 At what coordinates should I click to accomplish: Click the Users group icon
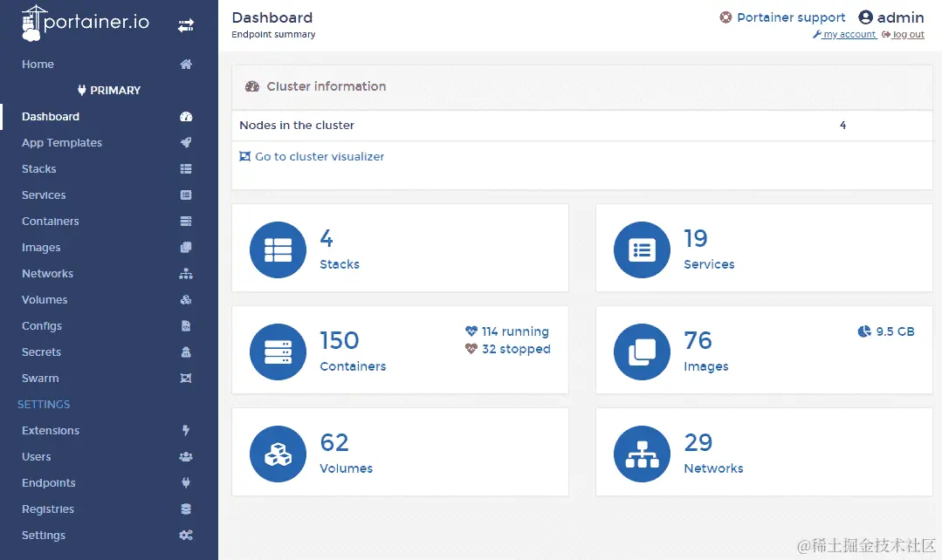coord(186,457)
